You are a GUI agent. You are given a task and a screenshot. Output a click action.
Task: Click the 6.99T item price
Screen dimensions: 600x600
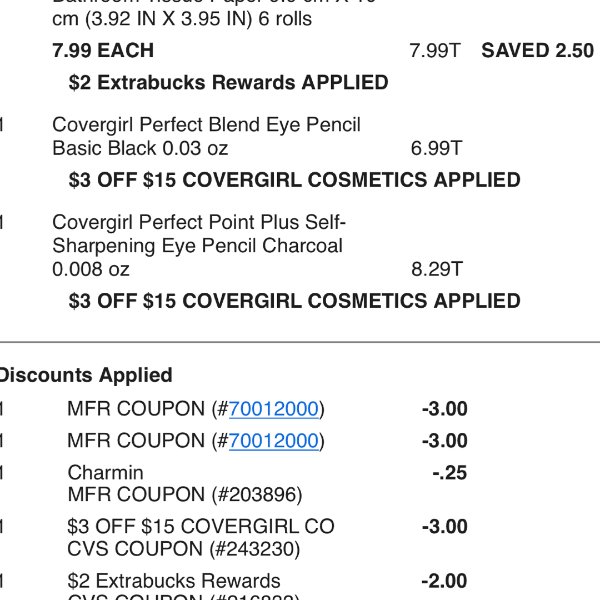coord(436,148)
